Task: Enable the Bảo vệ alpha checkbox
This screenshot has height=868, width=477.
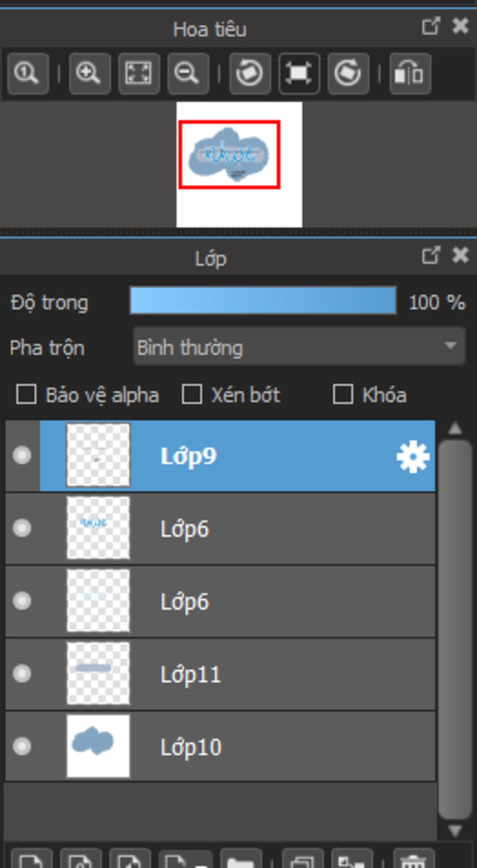Action: (x=27, y=394)
